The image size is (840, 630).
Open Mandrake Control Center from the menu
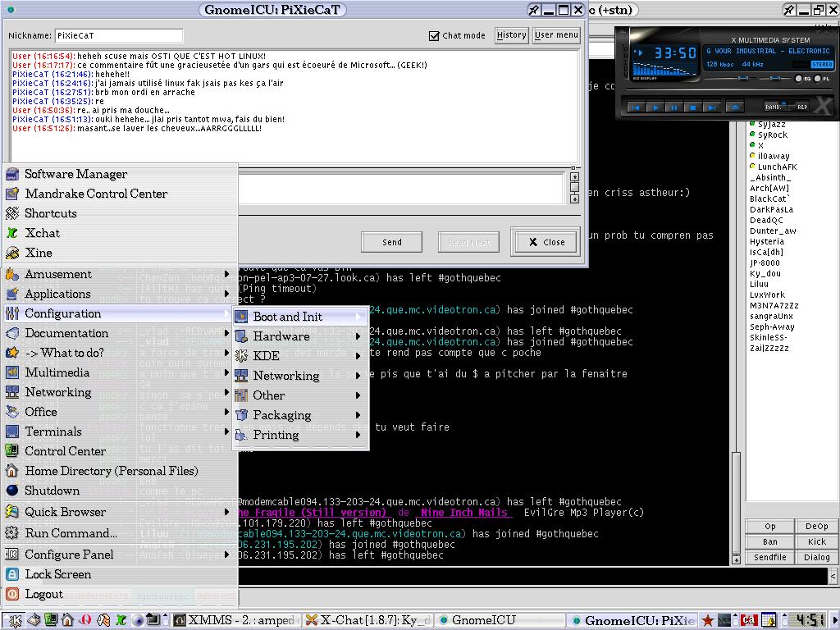click(95, 194)
